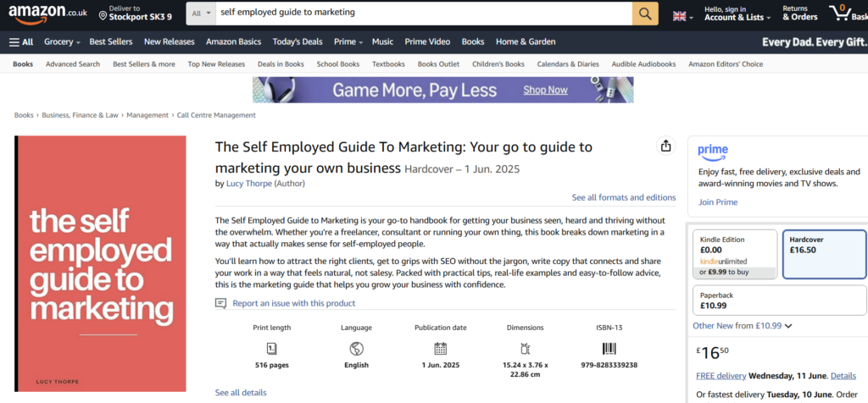Open Today's Deals in nav bar
868x403 pixels.
[x=298, y=42]
